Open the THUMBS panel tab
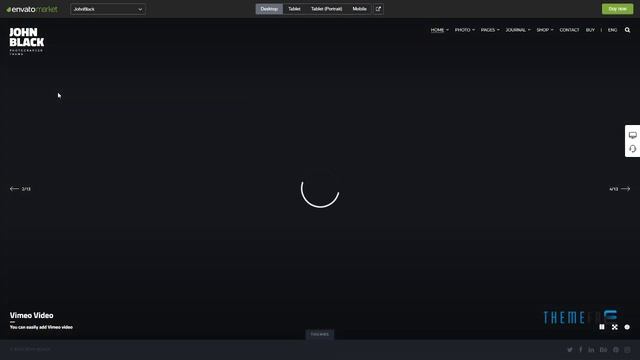Image resolution: width=640 pixels, height=360 pixels. pos(320,334)
